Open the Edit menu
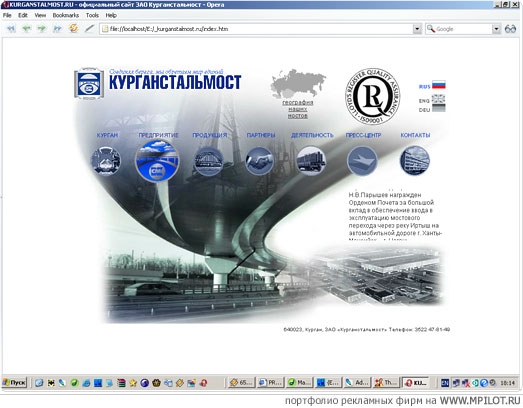Image resolution: width=523 pixels, height=408 pixels. click(x=23, y=15)
